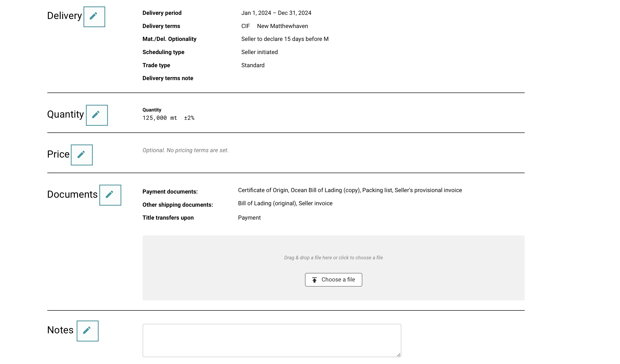Open Price section editor with pencil icon
Screen dimensions: 620x364
click(x=82, y=155)
